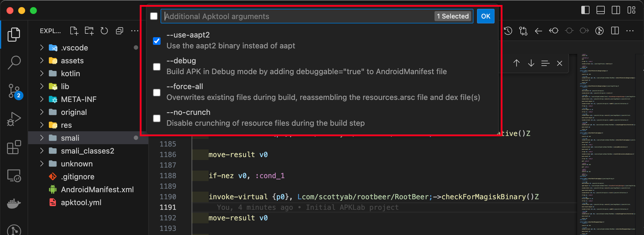
Task: Refresh the Explorer file tree
Action: click(x=104, y=31)
